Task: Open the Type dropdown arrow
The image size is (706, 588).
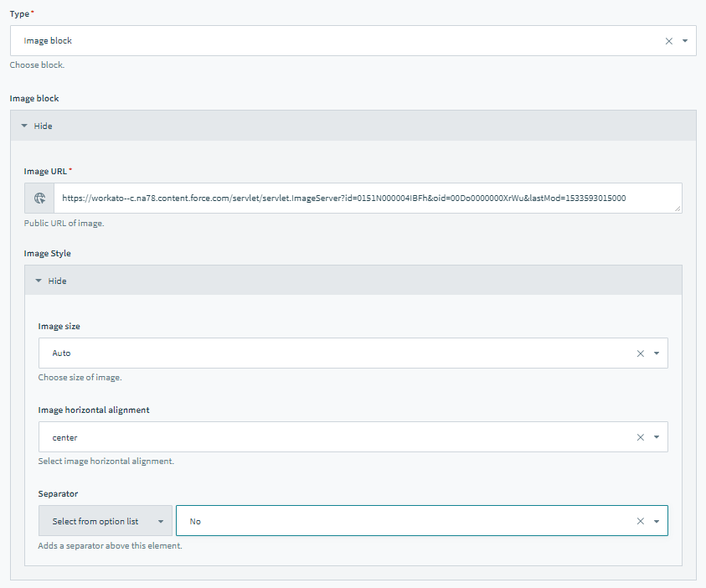Action: (685, 41)
